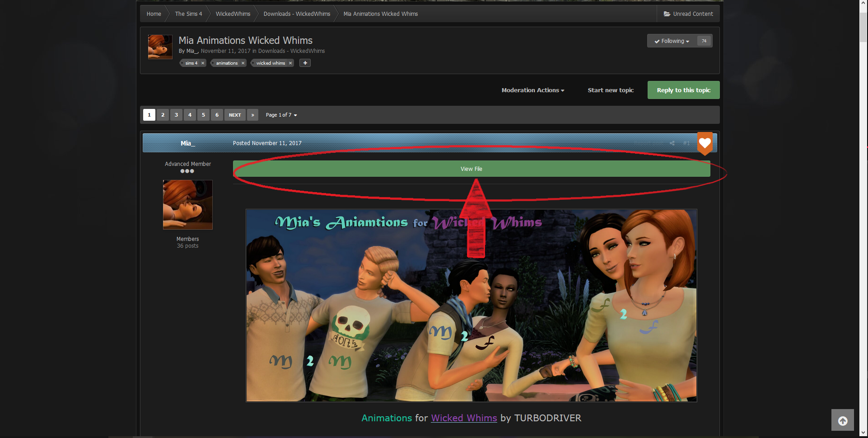Click the 'wicked whims' tag
Image resolution: width=868 pixels, height=438 pixels.
(271, 63)
